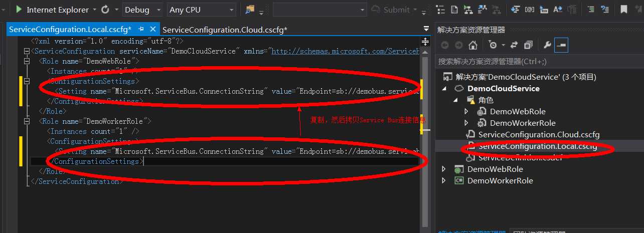Image resolution: width=644 pixels, height=233 pixels.
Task: Select the DemoCloudService project
Action: pyautogui.click(x=503, y=88)
